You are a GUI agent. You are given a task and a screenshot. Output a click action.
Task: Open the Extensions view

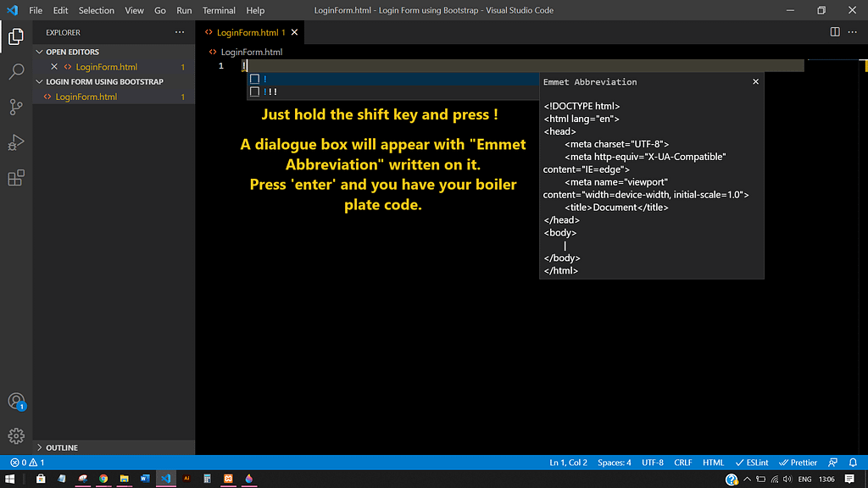tap(15, 178)
